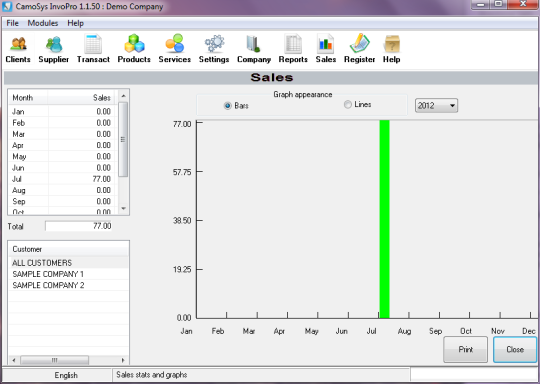The width and height of the screenshot is (540, 384).
Task: Click the customer list scroll left arrow
Action: pyautogui.click(x=14, y=360)
